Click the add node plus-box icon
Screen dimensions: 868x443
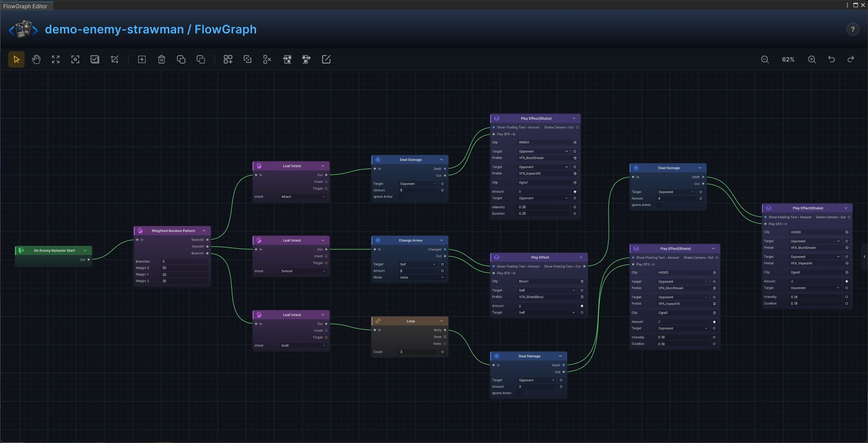point(142,59)
